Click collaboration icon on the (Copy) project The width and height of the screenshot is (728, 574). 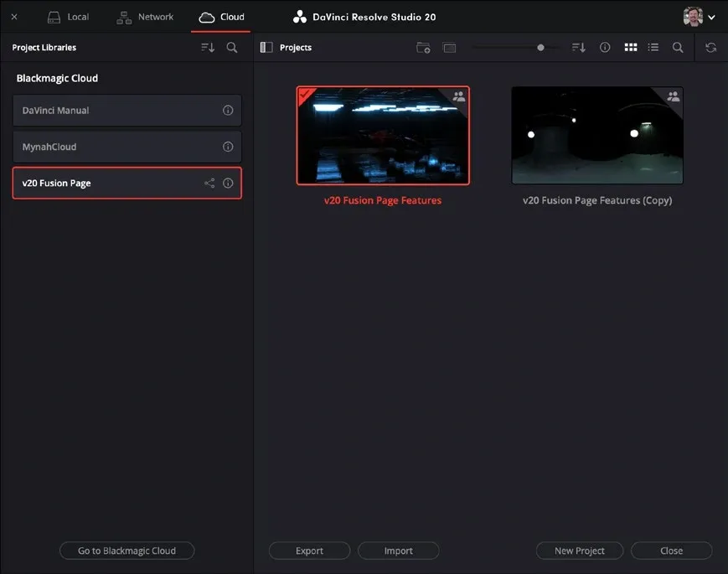click(673, 96)
